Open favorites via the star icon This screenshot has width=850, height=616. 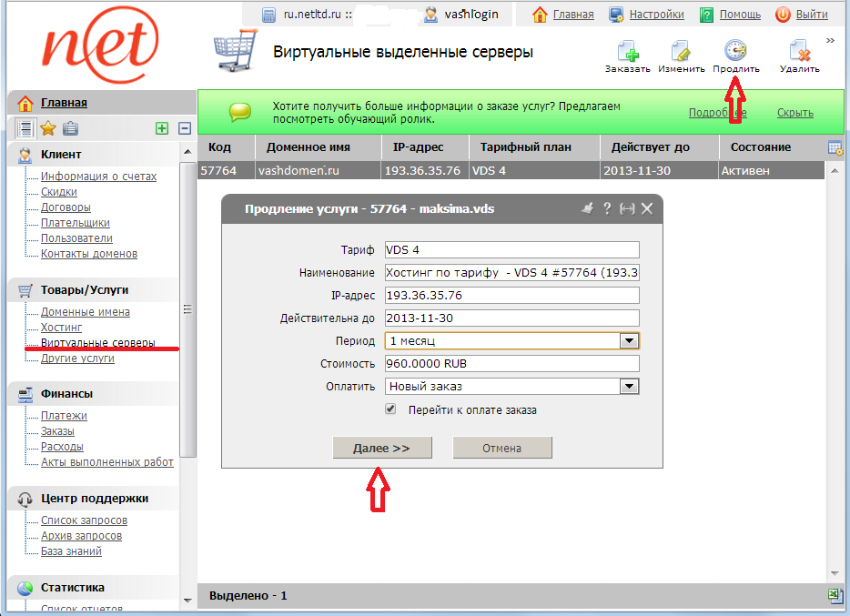pos(48,128)
